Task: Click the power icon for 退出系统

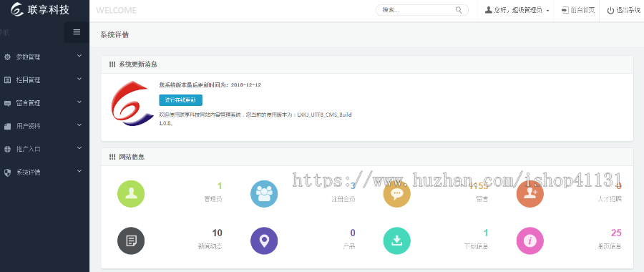Action: pyautogui.click(x=611, y=10)
